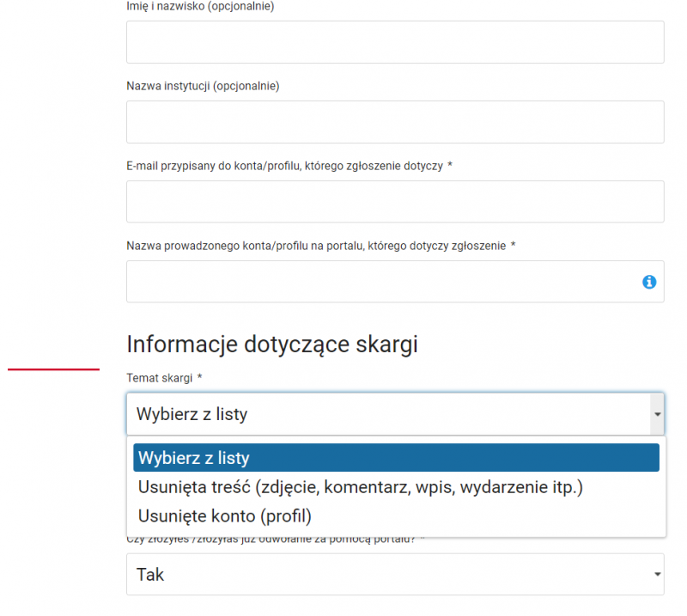Viewport: 687px width, 616px height.
Task: Click the 'Nazwa instytucji (opcjonalnie)' input field
Action: (x=395, y=121)
